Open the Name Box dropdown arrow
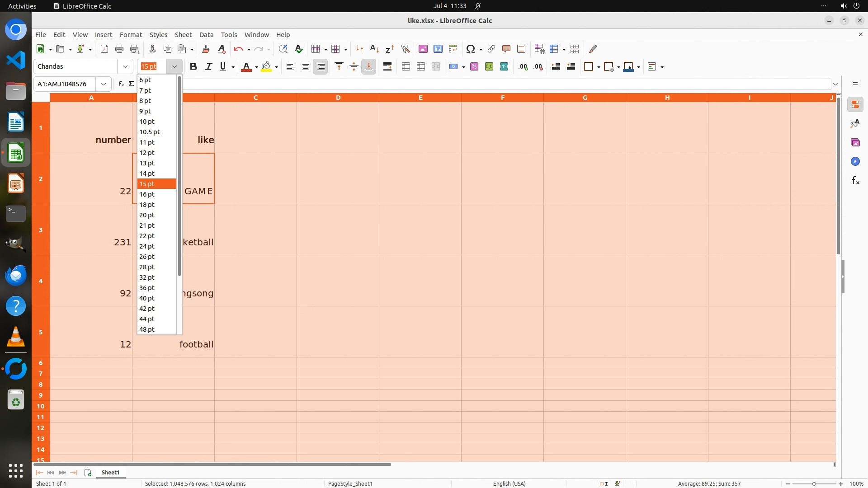868x488 pixels. coord(104,84)
